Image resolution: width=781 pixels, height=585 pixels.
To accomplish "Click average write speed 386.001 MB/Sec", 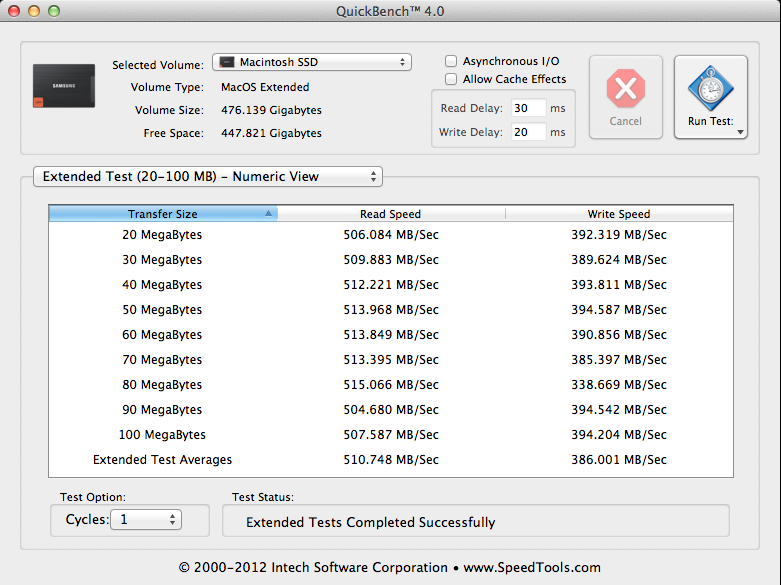I will (619, 459).
